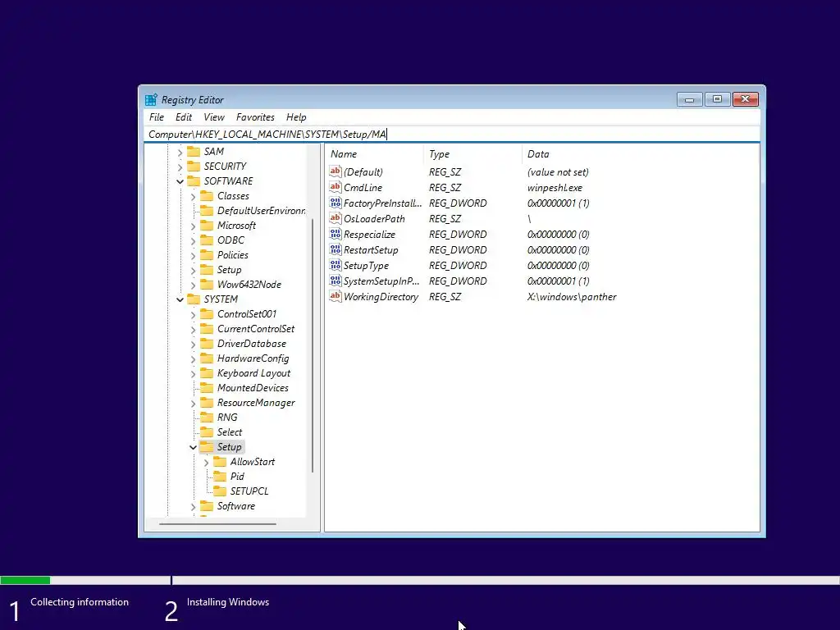Screen dimensions: 840x630
Task: Select the Software key under SYSTEM
Action: click(235, 506)
